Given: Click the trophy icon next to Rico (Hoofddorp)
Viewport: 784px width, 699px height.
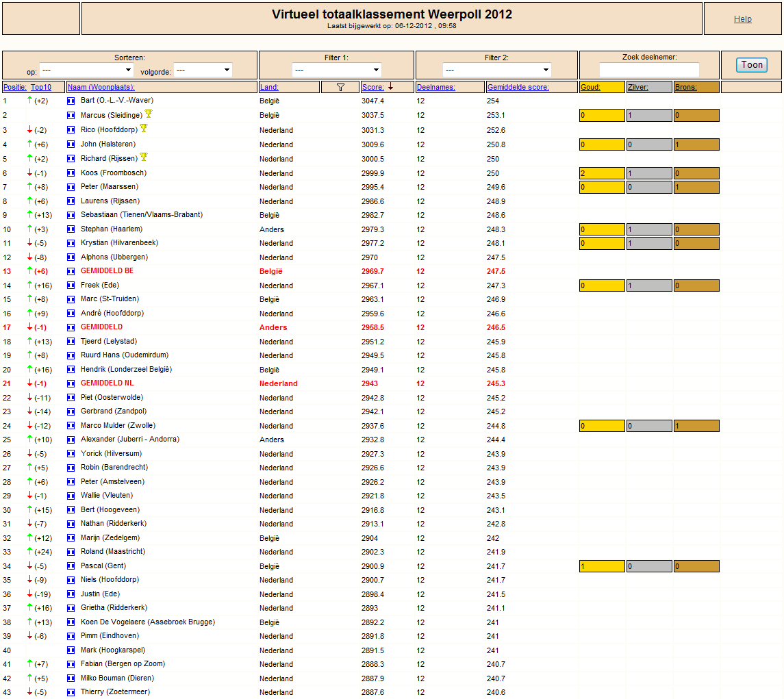Looking at the screenshot, I should (144, 128).
